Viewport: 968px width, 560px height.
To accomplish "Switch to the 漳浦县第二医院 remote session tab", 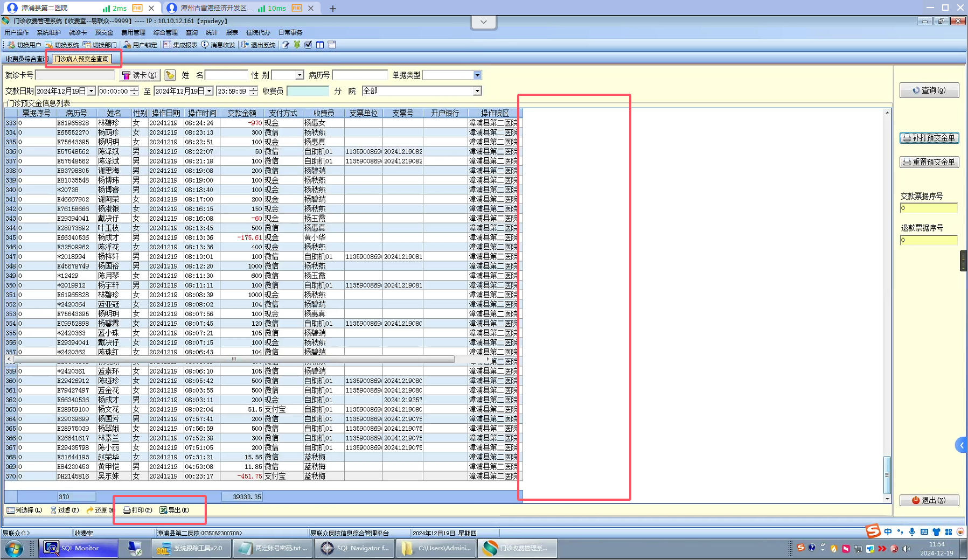I will point(82,8).
